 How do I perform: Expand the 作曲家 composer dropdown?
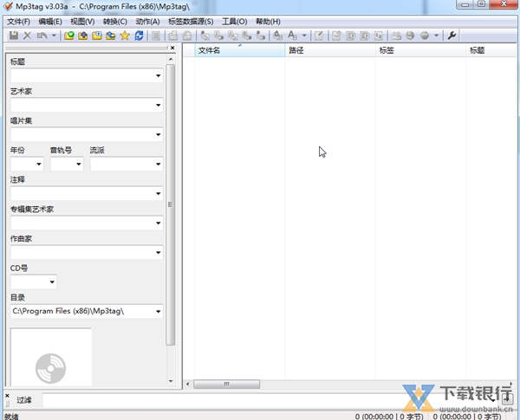pos(159,253)
